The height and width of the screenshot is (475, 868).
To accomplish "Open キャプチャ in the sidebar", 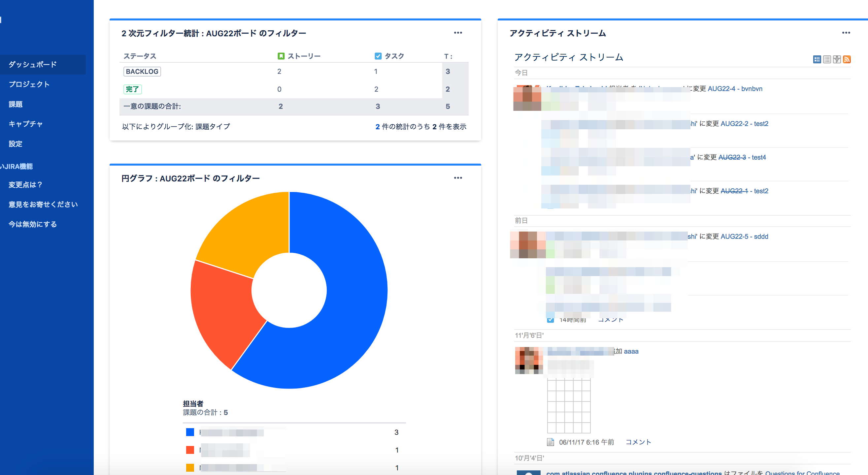I will point(26,124).
